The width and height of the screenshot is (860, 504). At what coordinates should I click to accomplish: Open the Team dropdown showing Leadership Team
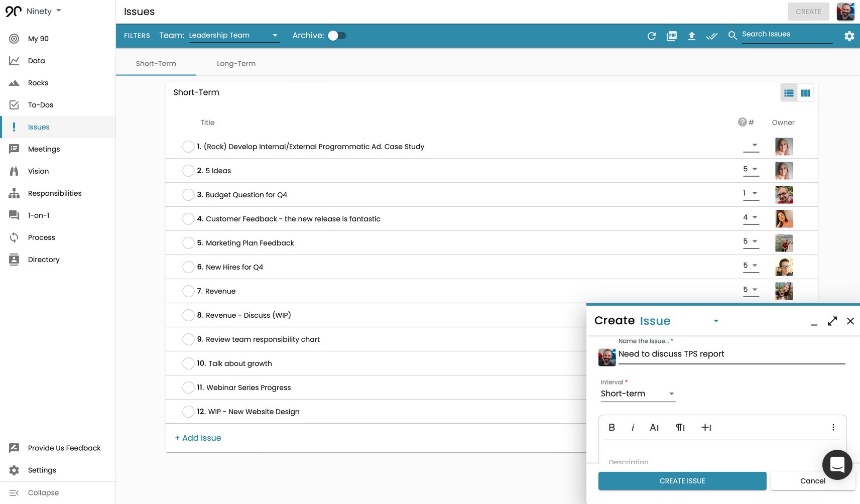(x=233, y=36)
